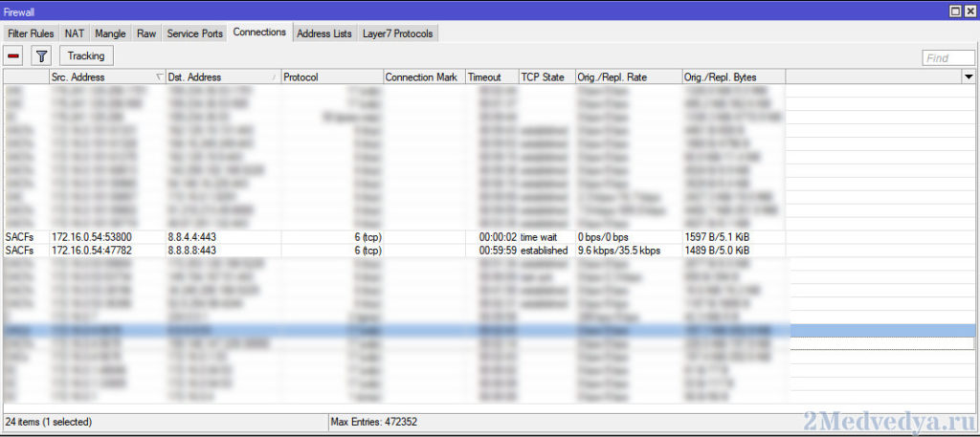Click the '24 items (1 selected)' status text
This screenshot has width=980, height=437.
tap(48, 422)
